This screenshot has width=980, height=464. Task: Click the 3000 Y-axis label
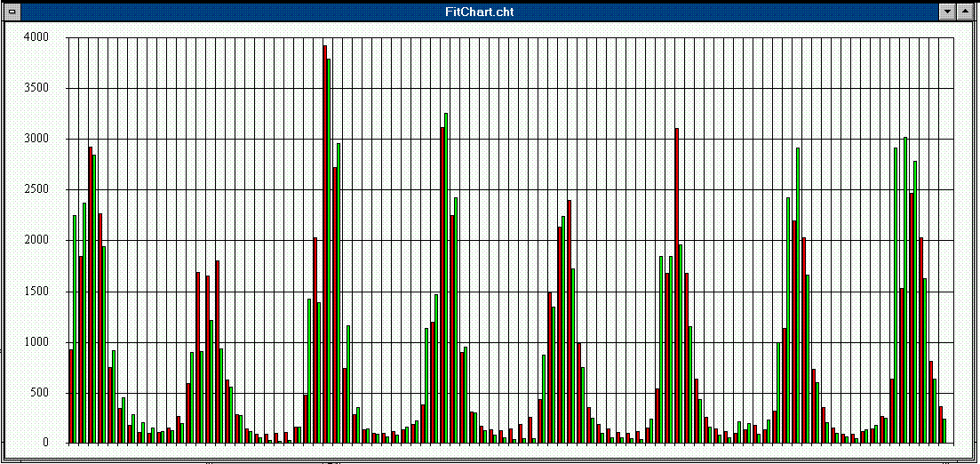click(36, 139)
